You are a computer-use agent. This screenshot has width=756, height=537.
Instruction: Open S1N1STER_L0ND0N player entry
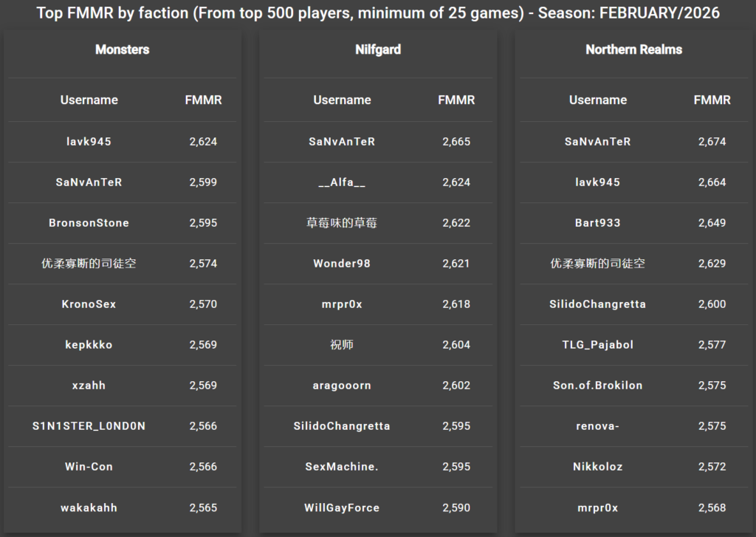click(x=89, y=425)
